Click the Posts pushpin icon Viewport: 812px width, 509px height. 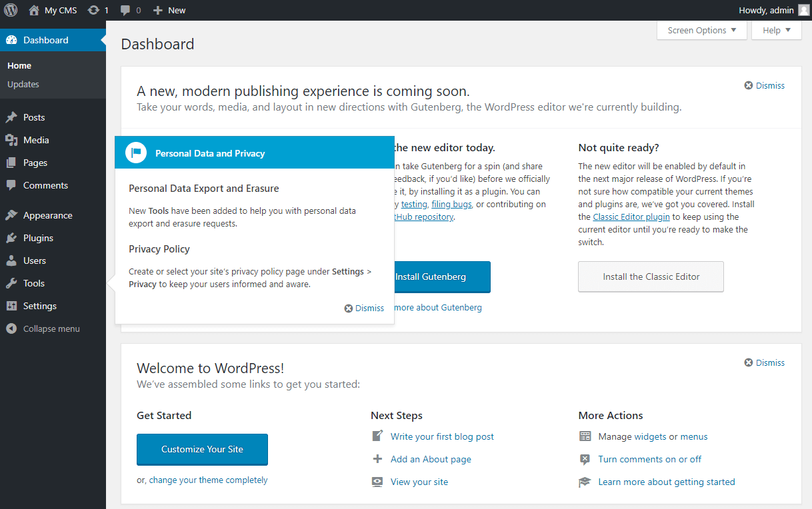[x=11, y=117]
